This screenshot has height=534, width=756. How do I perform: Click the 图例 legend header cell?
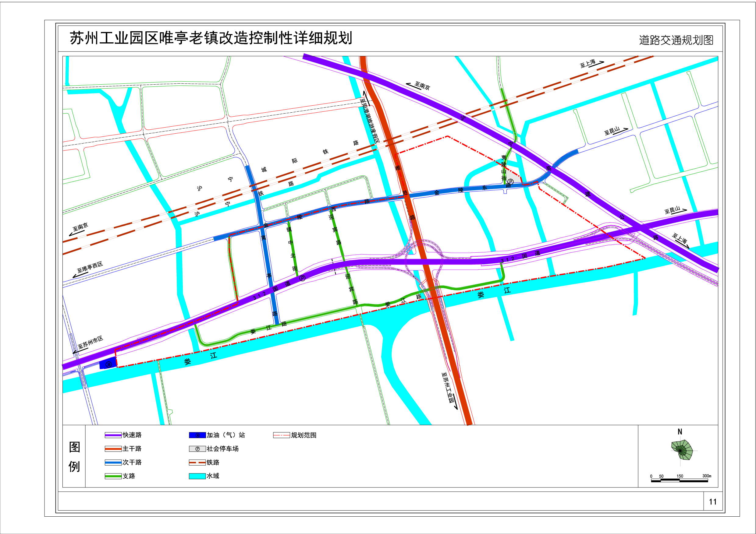74,457
